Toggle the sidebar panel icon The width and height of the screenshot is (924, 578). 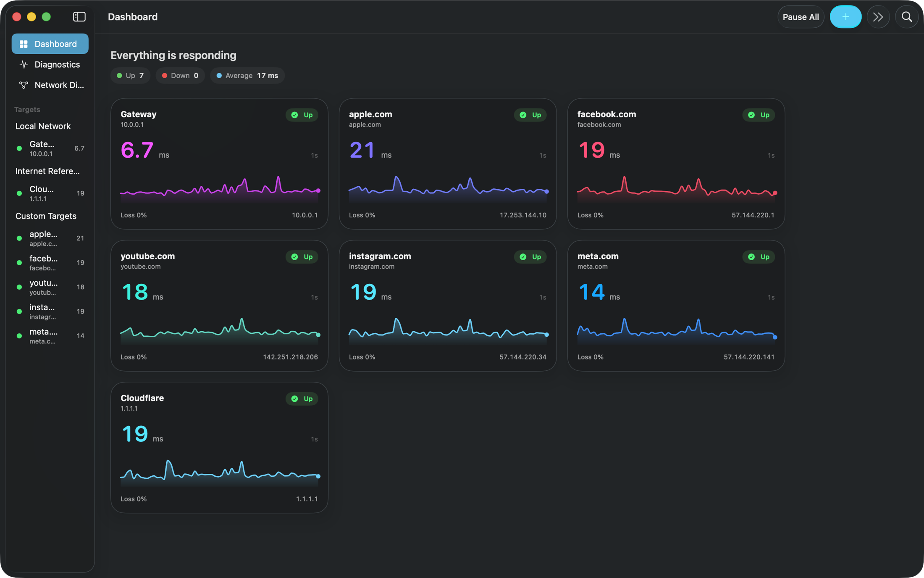coord(79,17)
